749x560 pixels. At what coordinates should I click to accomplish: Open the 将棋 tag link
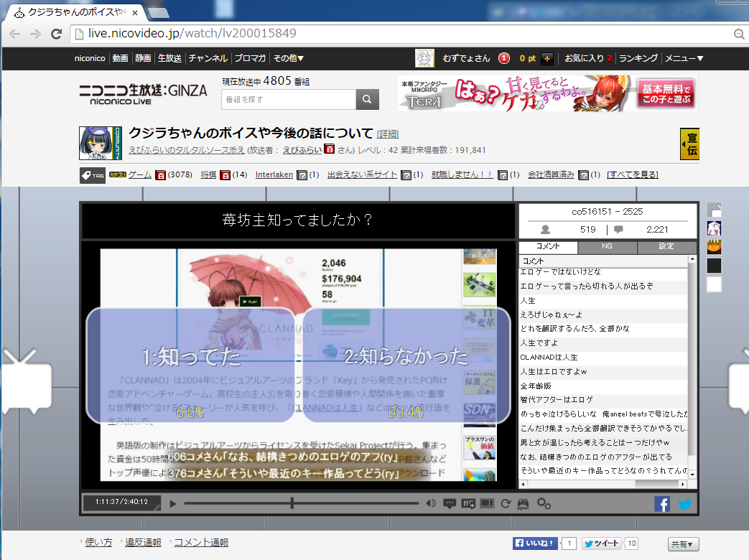click(209, 174)
